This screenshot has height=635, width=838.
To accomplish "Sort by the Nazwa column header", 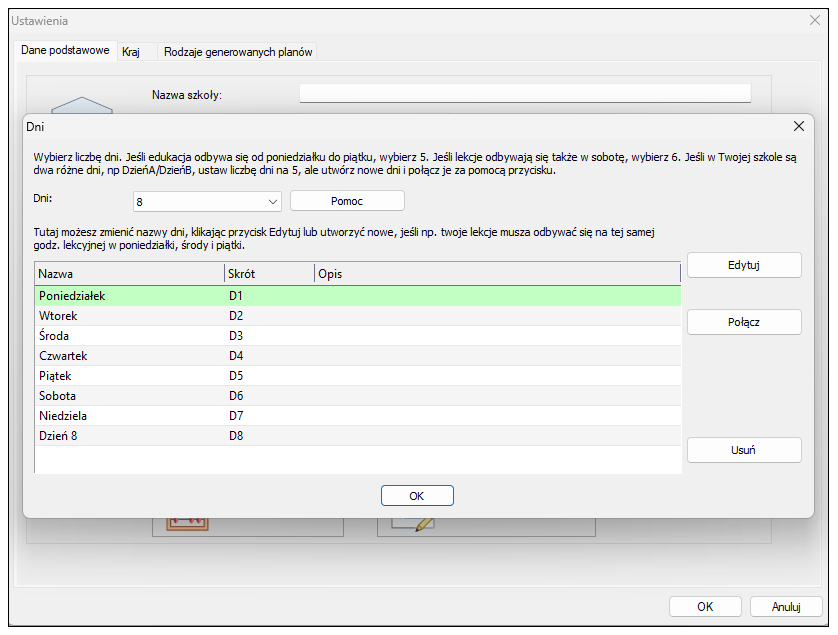I will [x=129, y=273].
